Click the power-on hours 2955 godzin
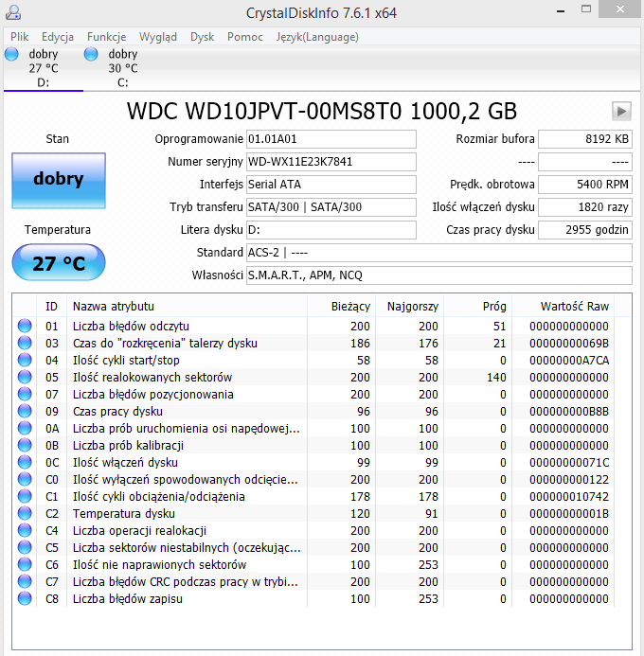The height and width of the screenshot is (656, 644). click(x=585, y=230)
